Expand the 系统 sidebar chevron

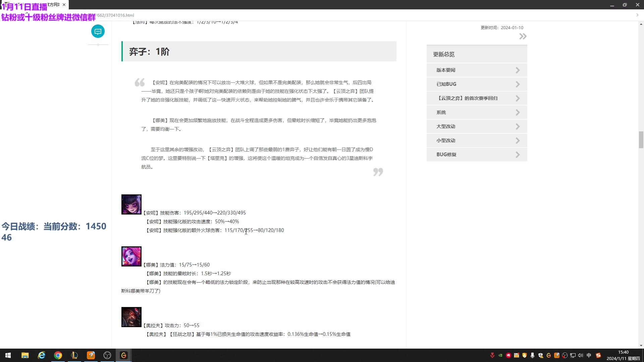pyautogui.click(x=518, y=112)
